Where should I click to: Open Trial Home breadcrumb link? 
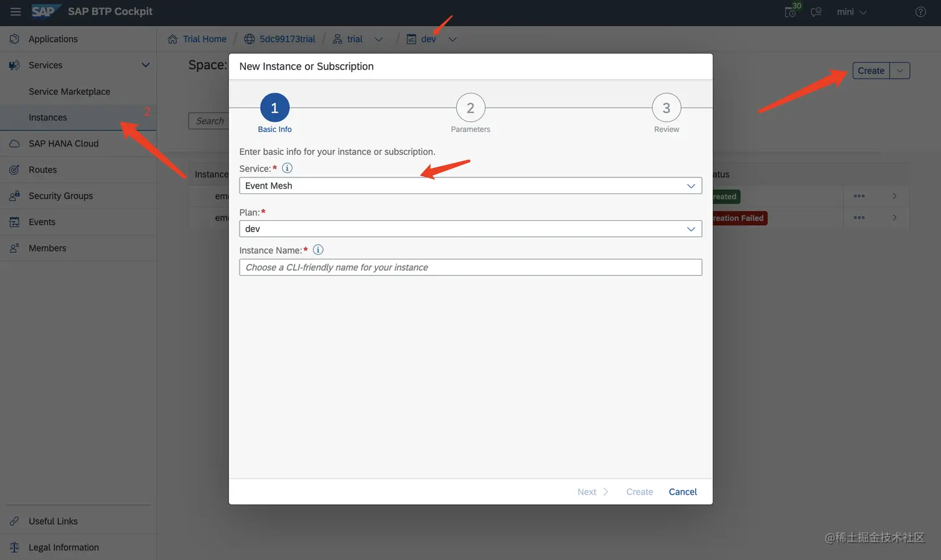coord(204,39)
